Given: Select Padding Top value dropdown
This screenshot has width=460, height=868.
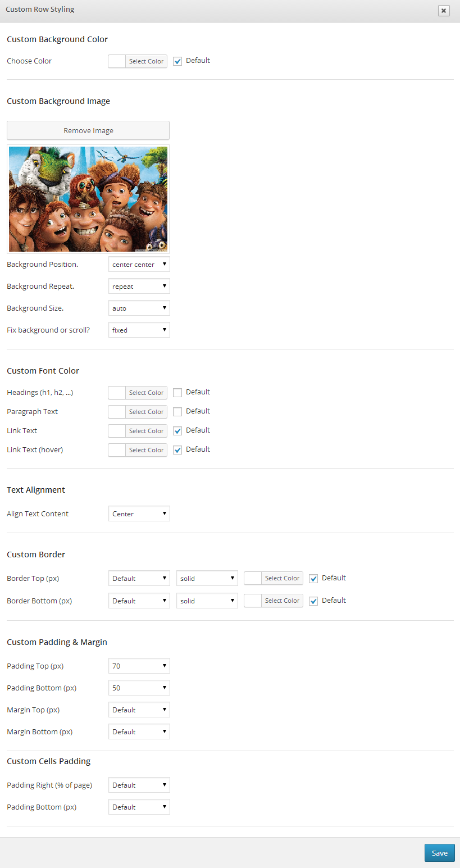Looking at the screenshot, I should (139, 666).
